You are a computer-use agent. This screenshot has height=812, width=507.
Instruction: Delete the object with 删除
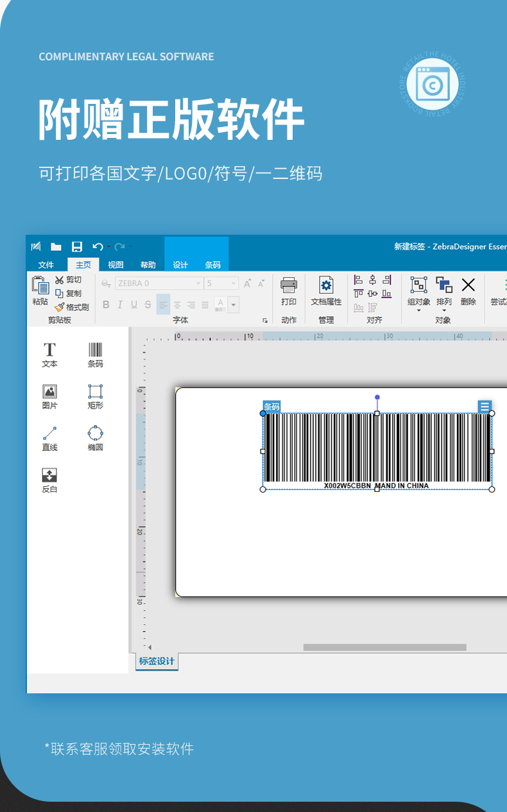[x=468, y=291]
